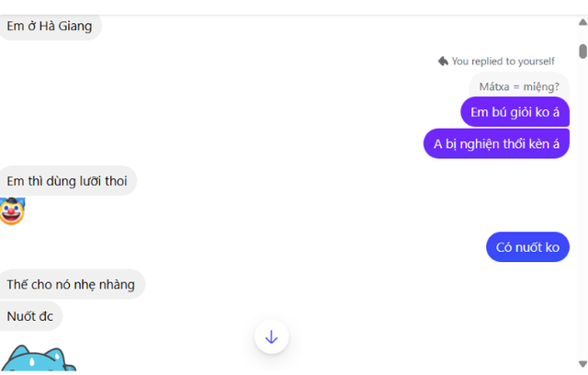Click the white header strip above the chat
The height and width of the screenshot is (375, 588).
tap(294, 7)
